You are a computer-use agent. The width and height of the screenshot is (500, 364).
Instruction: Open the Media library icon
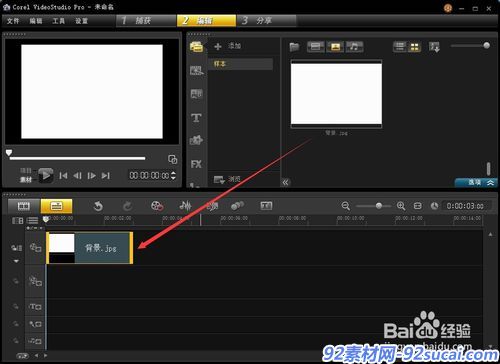197,47
